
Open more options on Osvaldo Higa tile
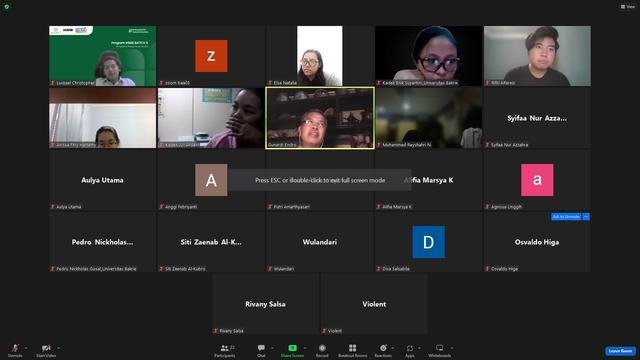tap(586, 217)
